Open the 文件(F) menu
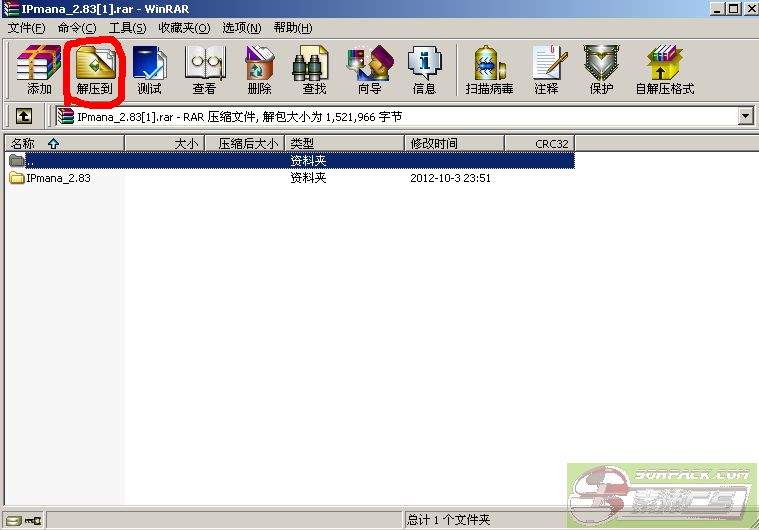759x530 pixels. tap(27, 28)
